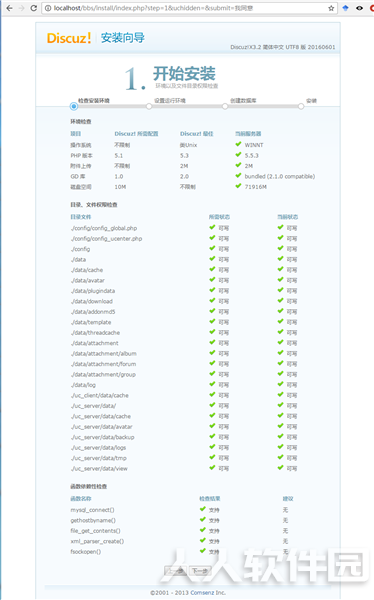Select the ./data/download path text

pyautogui.click(x=92, y=301)
